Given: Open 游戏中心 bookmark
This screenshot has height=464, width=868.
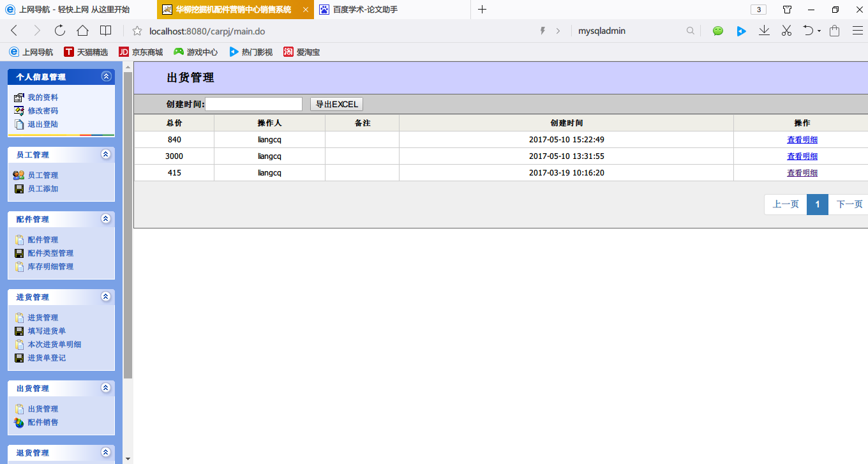Looking at the screenshot, I should 196,52.
